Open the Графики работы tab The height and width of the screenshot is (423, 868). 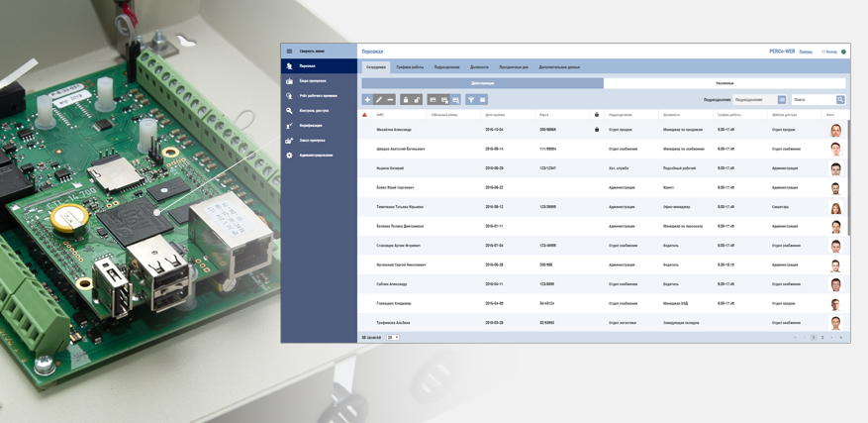click(410, 67)
